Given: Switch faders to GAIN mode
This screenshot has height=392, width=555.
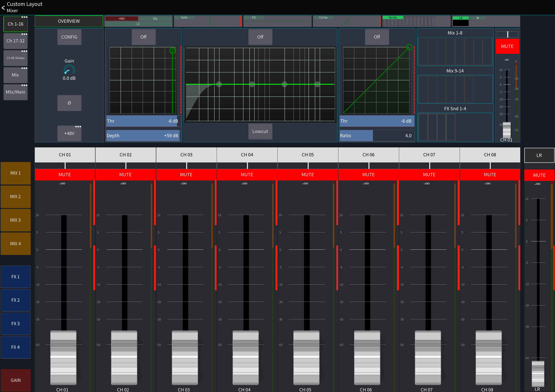Looking at the screenshot, I should 15,380.
